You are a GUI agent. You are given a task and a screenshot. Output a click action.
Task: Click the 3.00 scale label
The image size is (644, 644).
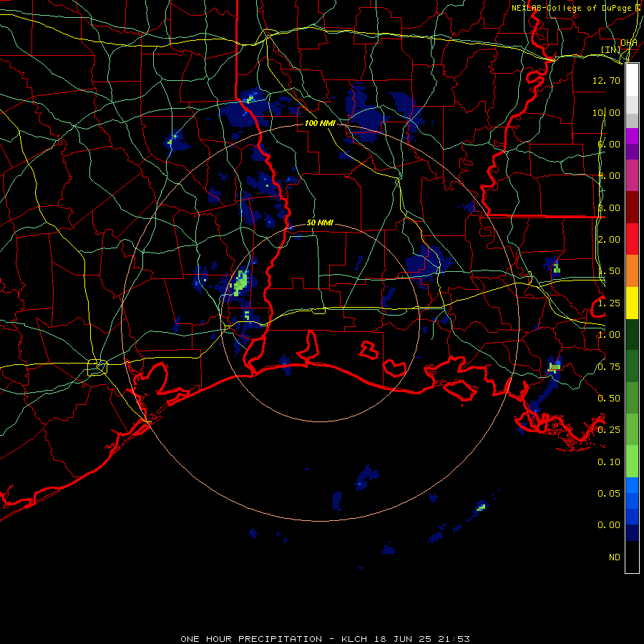[609, 208]
